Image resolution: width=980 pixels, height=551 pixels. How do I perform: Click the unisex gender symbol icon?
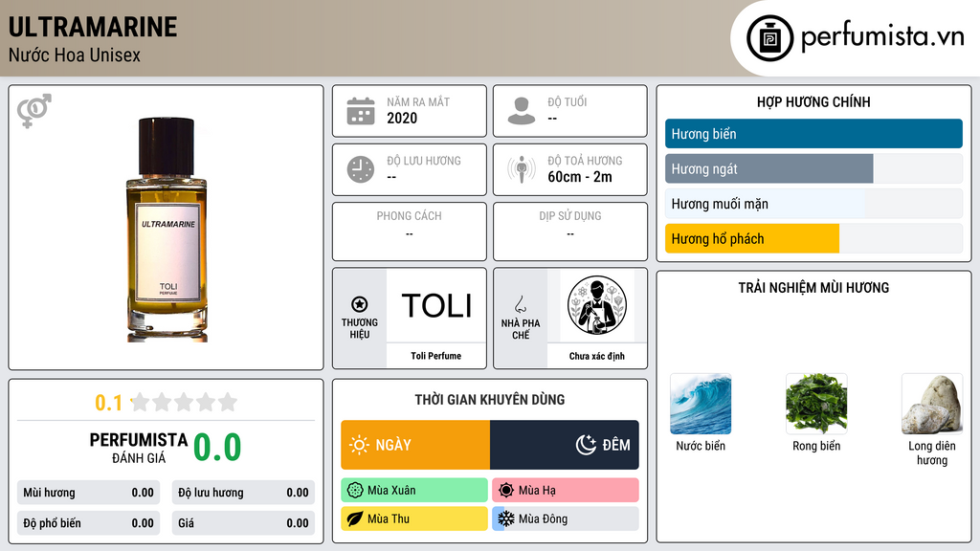[x=34, y=110]
